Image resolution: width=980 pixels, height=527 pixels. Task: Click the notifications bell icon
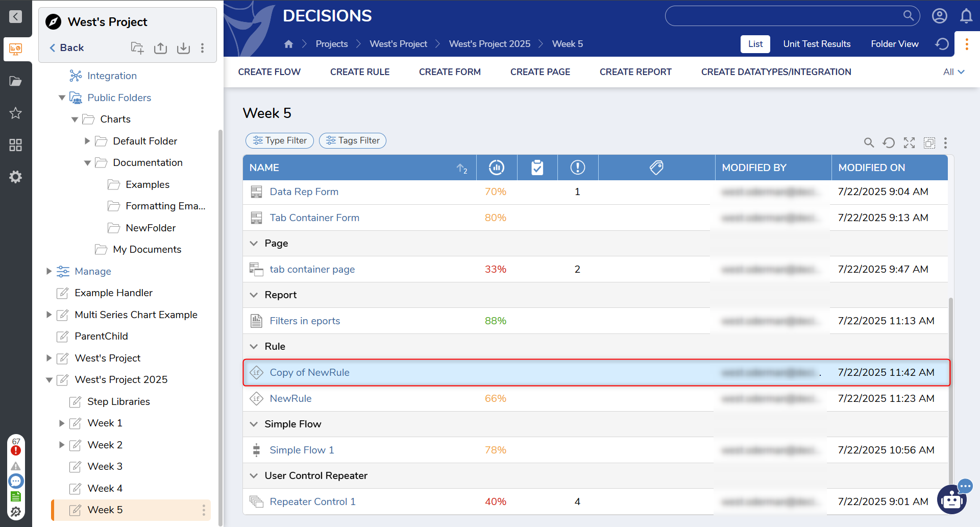coord(966,16)
